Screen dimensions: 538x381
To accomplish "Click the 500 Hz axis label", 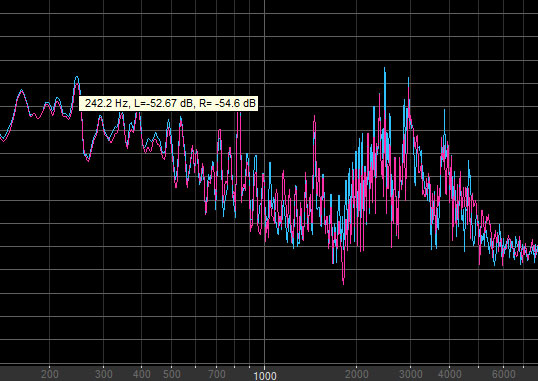I will point(172,374).
